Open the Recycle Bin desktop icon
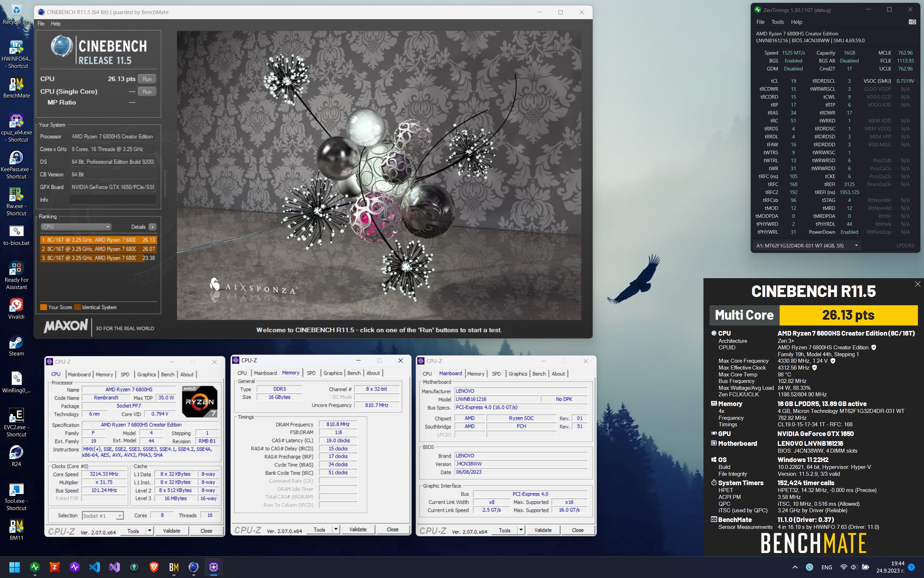 click(16, 14)
